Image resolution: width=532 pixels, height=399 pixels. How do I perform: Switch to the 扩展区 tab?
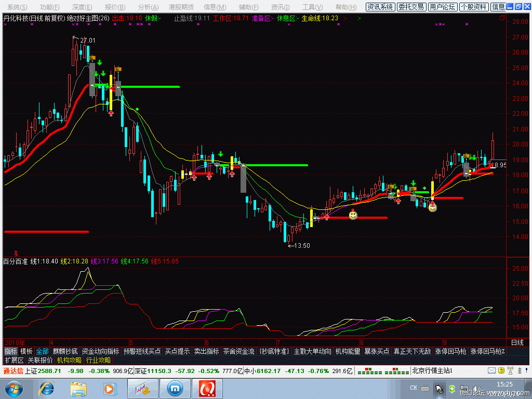pos(14,360)
